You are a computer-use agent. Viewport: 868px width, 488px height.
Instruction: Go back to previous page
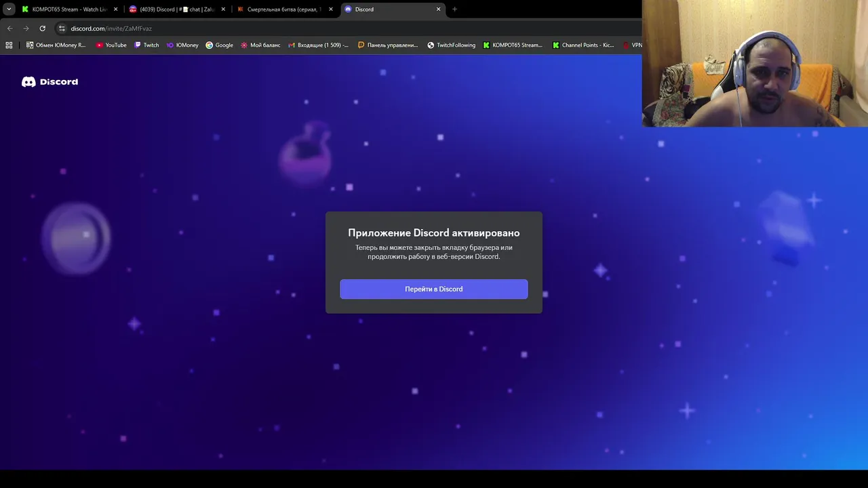9,28
